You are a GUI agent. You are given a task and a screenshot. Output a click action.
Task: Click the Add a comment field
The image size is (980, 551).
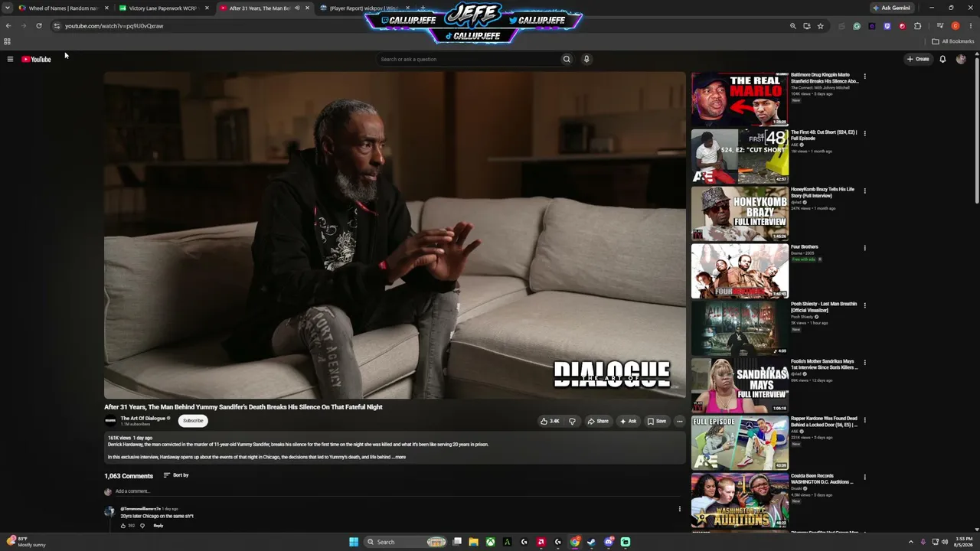click(x=398, y=491)
